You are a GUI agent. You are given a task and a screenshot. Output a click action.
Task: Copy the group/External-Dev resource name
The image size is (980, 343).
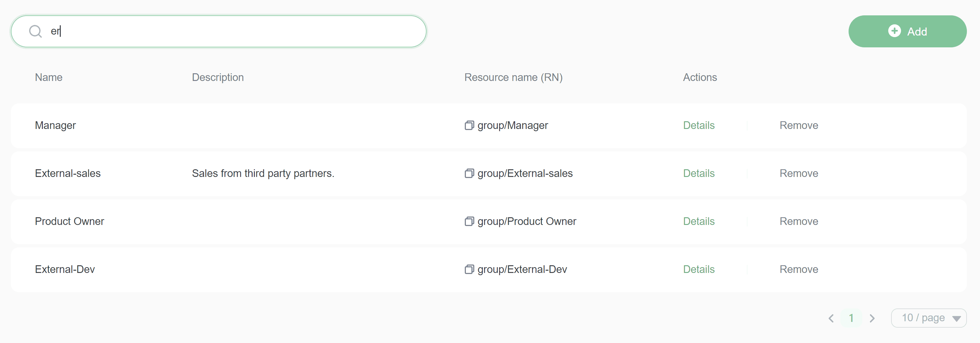click(469, 269)
